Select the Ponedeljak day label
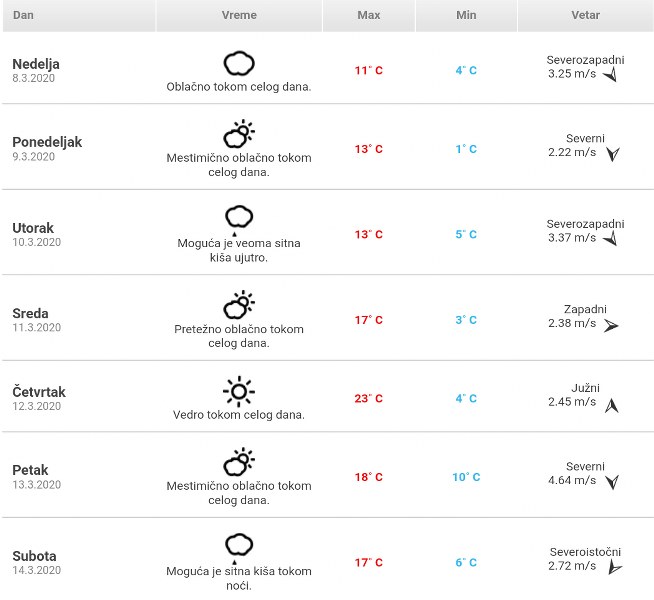This screenshot has width=654, height=600. [x=47, y=142]
